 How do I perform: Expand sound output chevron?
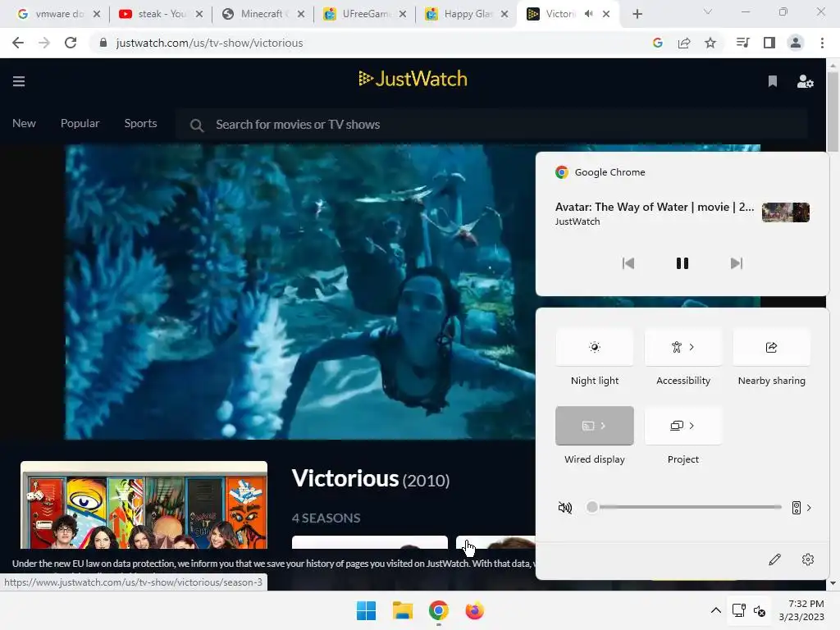(x=809, y=507)
